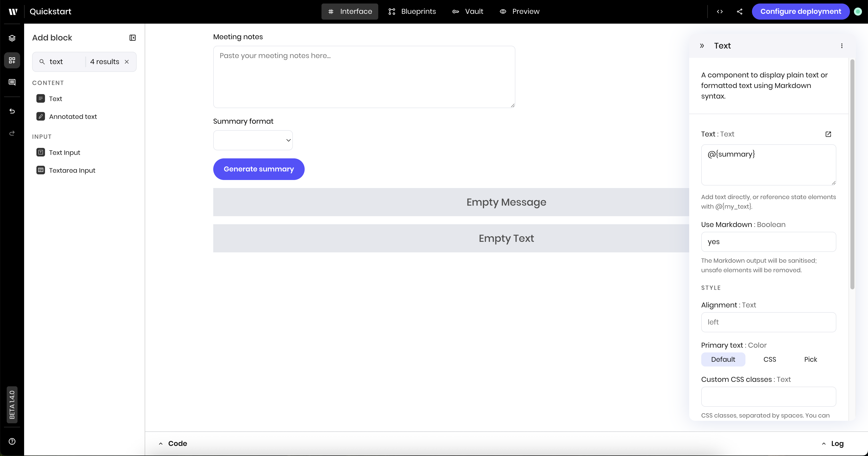Select CSS primary text color option
This screenshot has height=456, width=868.
tap(770, 359)
